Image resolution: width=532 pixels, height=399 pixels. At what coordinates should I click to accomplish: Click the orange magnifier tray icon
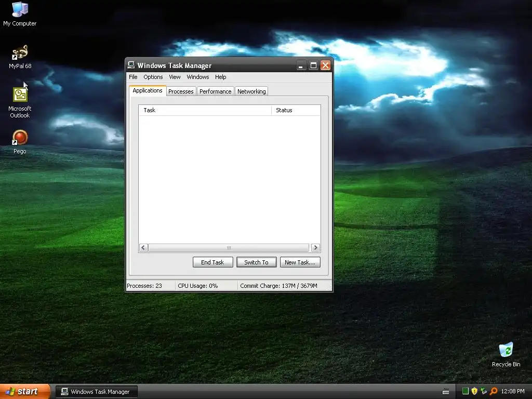494,391
